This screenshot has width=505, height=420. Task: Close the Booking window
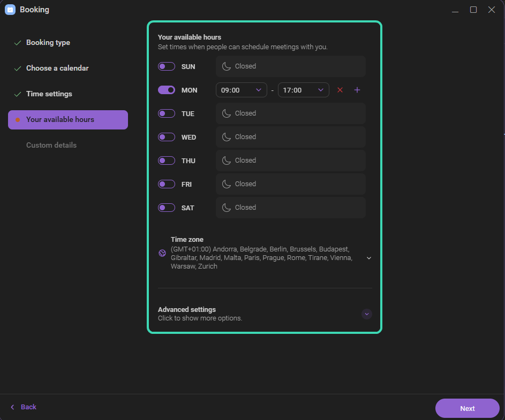492,10
